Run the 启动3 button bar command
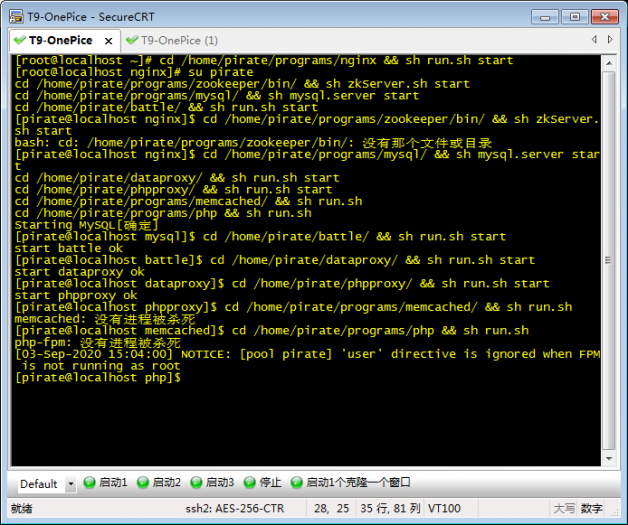This screenshot has width=628, height=525. coord(212,483)
